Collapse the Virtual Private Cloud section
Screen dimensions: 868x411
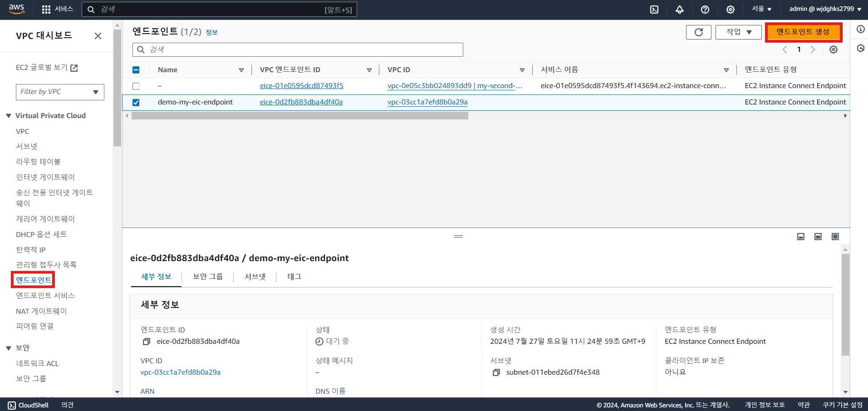(9, 116)
